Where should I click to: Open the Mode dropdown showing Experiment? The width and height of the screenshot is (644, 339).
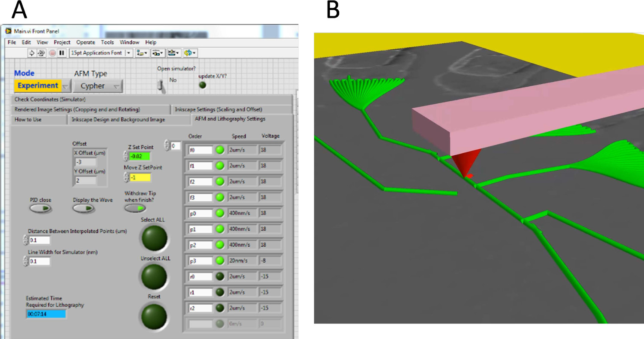point(42,86)
